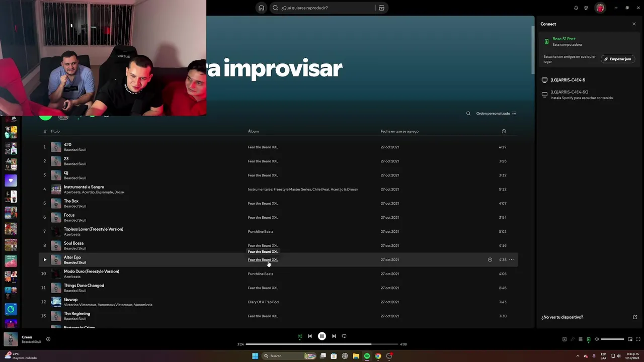The height and width of the screenshot is (362, 644).
Task: Seek within the song progress bar
Action: (x=322, y=344)
